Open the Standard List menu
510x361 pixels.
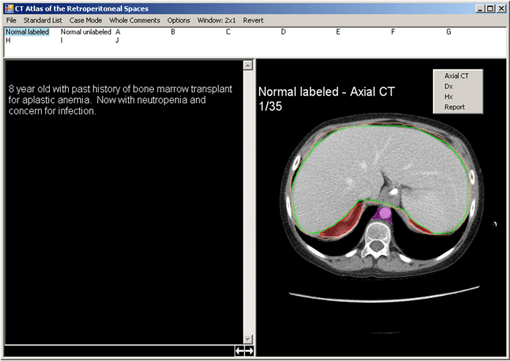click(43, 20)
